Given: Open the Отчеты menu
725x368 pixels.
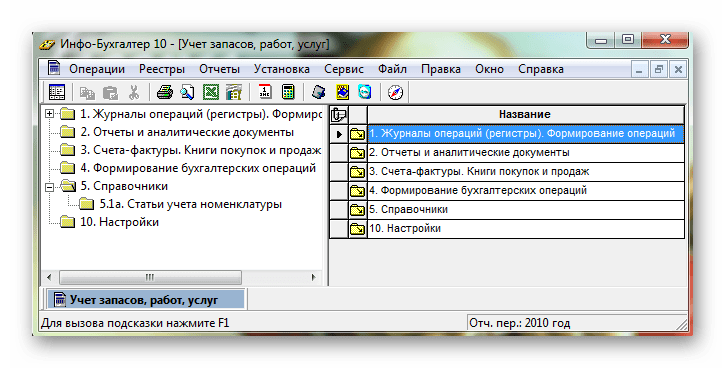Looking at the screenshot, I should [x=219, y=69].
